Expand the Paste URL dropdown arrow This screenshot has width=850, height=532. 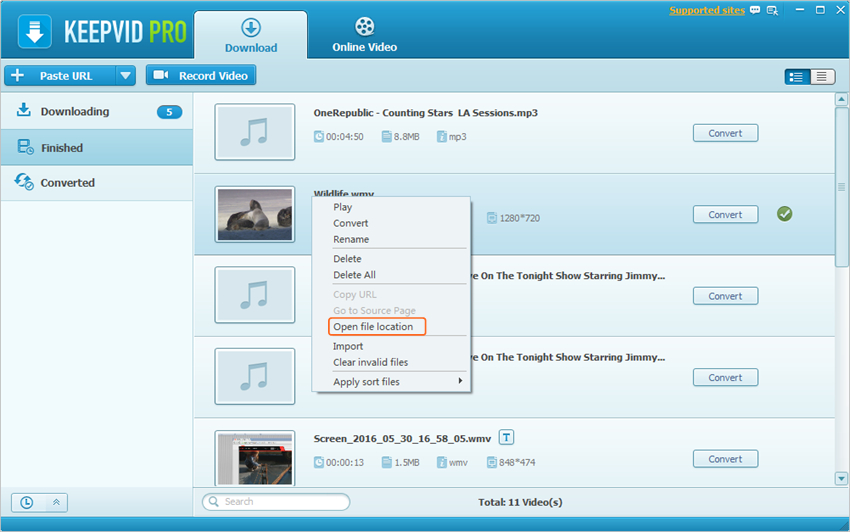[x=125, y=75]
